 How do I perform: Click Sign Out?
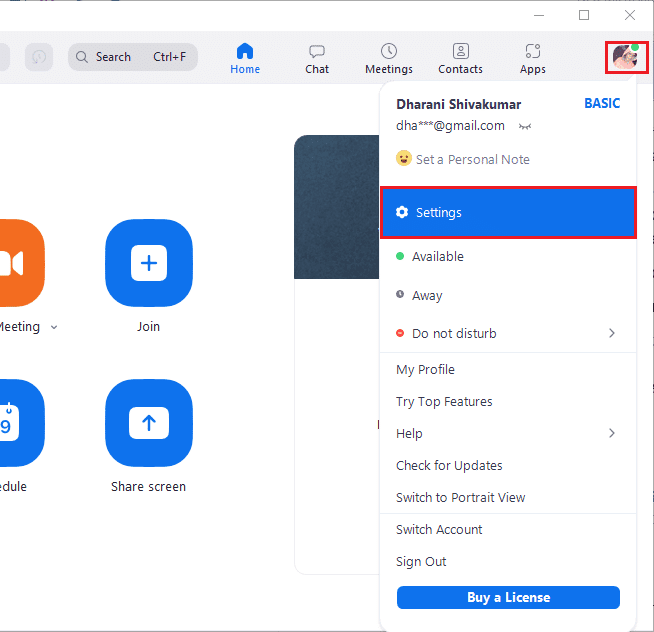[x=421, y=561]
